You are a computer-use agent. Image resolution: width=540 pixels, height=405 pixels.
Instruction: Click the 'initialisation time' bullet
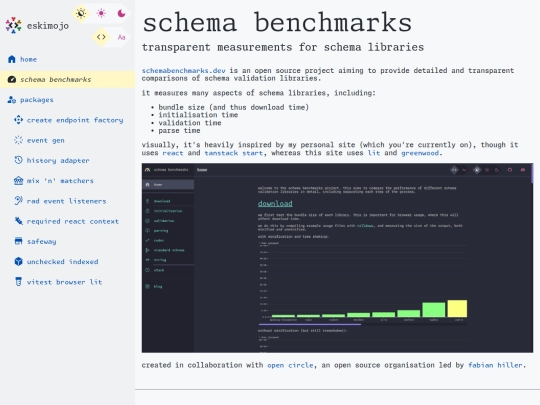(198, 115)
